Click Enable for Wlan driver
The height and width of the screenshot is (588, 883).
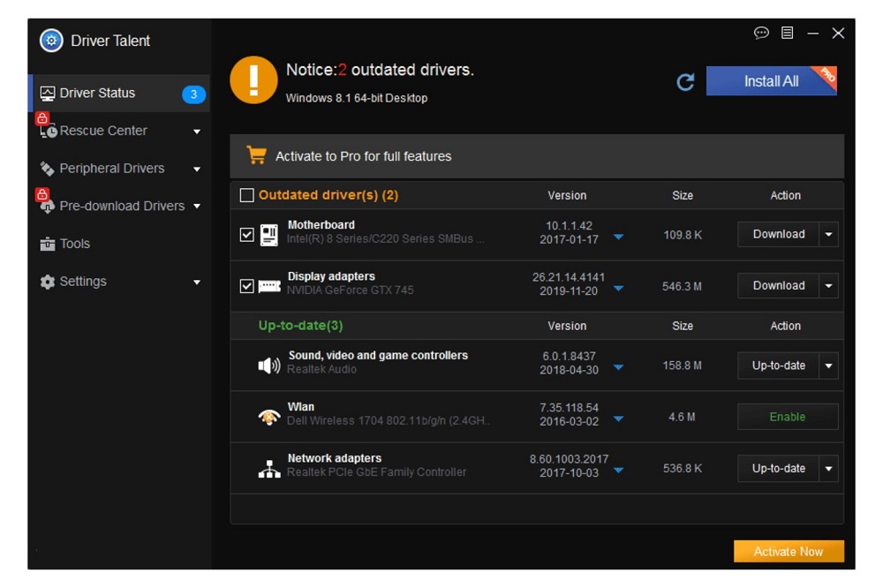[788, 417]
